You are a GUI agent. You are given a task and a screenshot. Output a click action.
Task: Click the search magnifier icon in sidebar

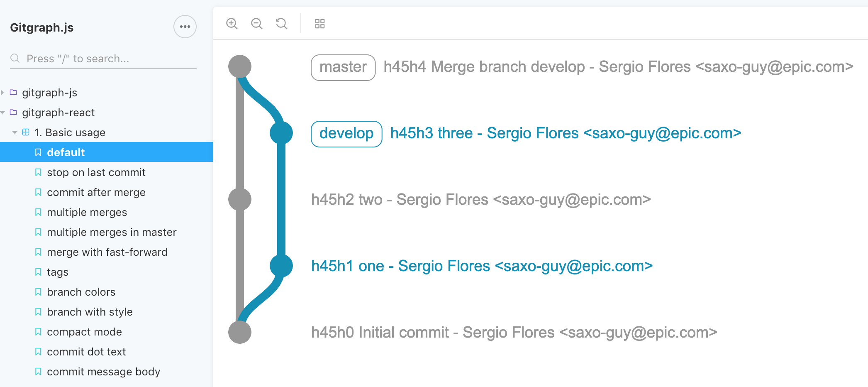pos(15,58)
